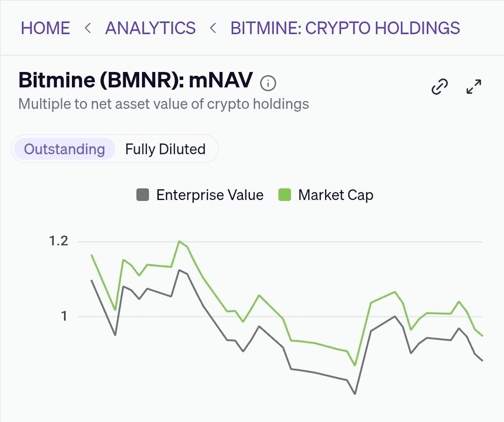Click the net asset value subtitle text
Image resolution: width=504 pixels, height=422 pixels.
(x=163, y=103)
